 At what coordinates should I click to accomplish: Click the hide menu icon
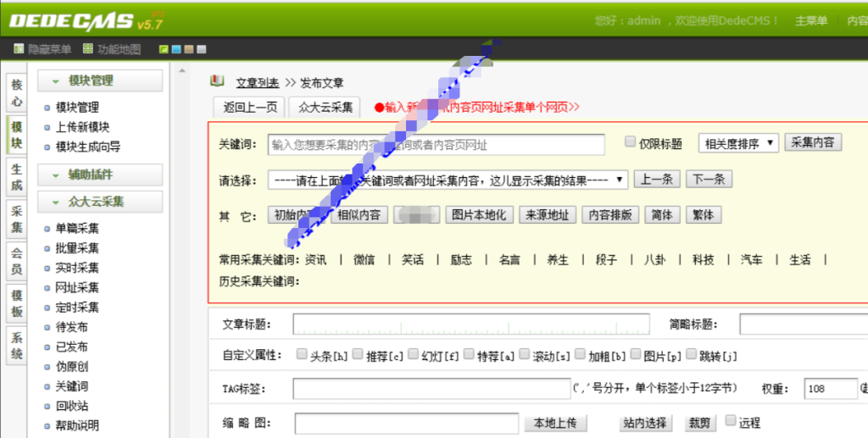pos(19,48)
